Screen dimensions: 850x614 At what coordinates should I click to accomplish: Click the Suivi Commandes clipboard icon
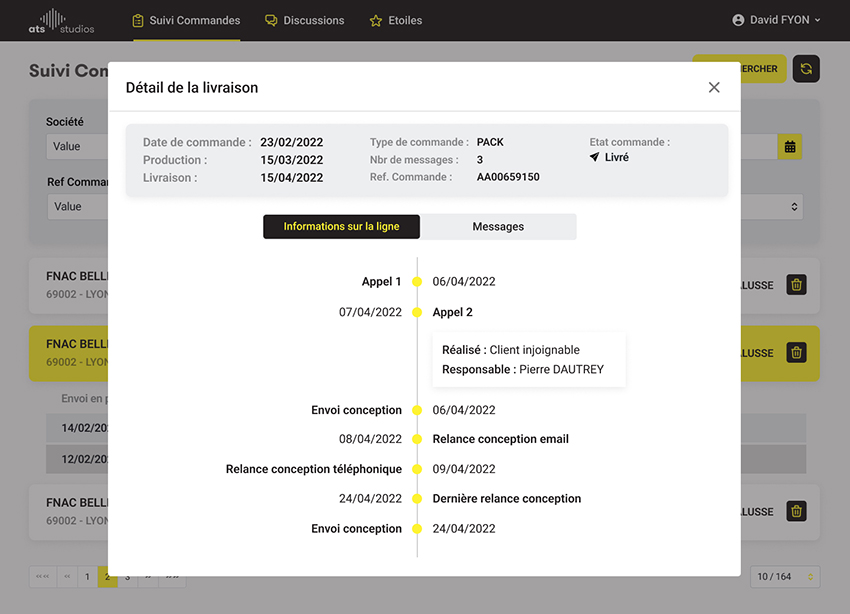point(138,21)
